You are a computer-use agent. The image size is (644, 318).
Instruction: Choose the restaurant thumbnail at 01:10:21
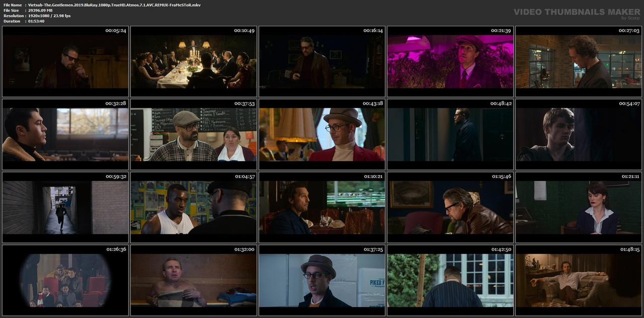322,207
